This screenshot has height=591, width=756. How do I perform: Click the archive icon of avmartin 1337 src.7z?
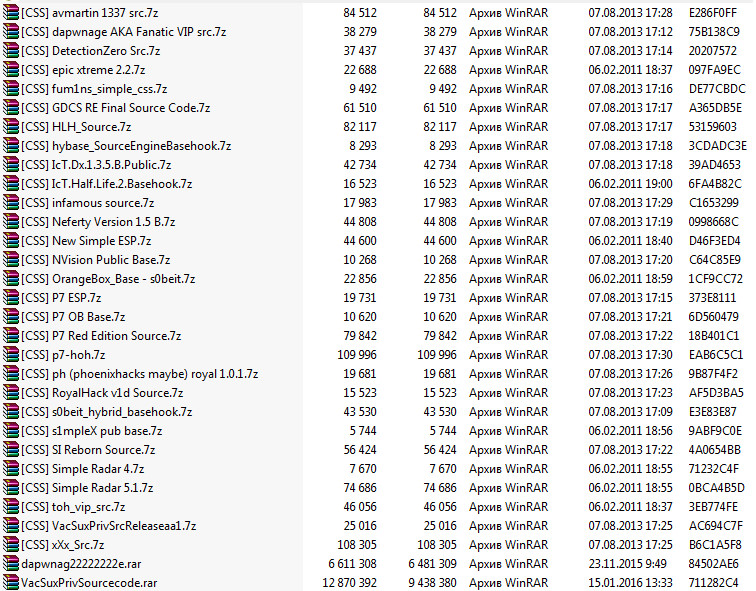11,13
